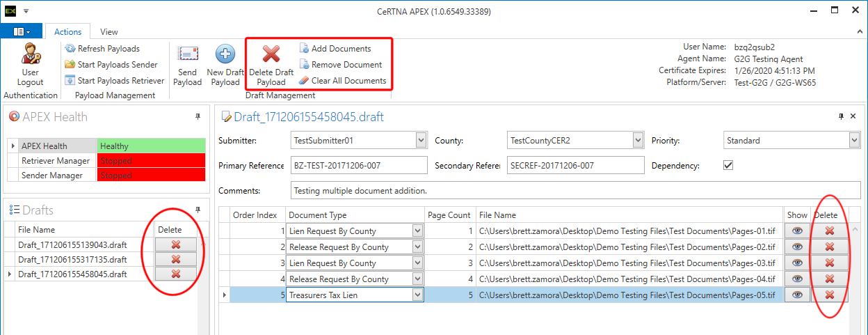Click the User Logout icon
The height and width of the screenshot is (335, 868).
30,54
